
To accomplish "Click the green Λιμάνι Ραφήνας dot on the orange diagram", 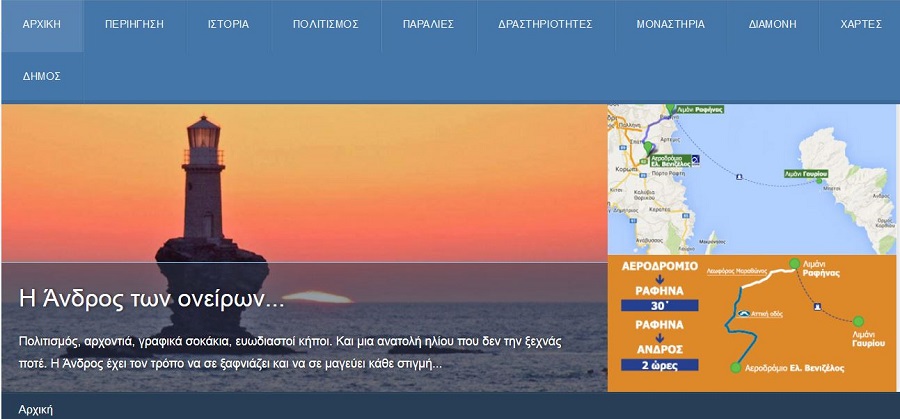I will click(x=794, y=263).
